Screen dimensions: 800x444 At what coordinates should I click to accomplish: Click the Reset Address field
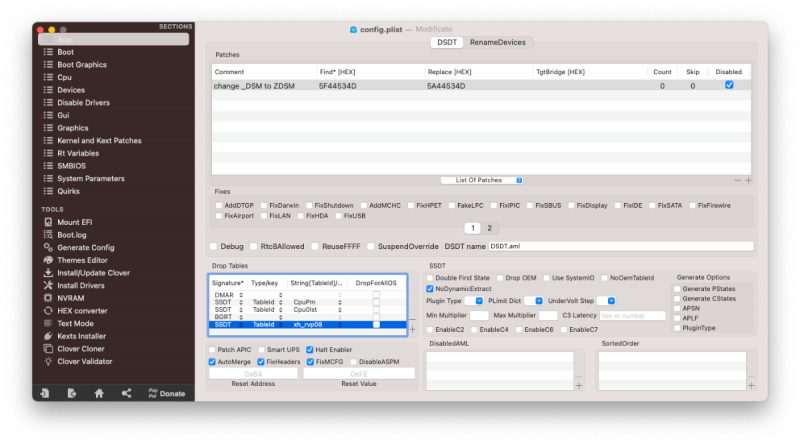click(x=254, y=374)
